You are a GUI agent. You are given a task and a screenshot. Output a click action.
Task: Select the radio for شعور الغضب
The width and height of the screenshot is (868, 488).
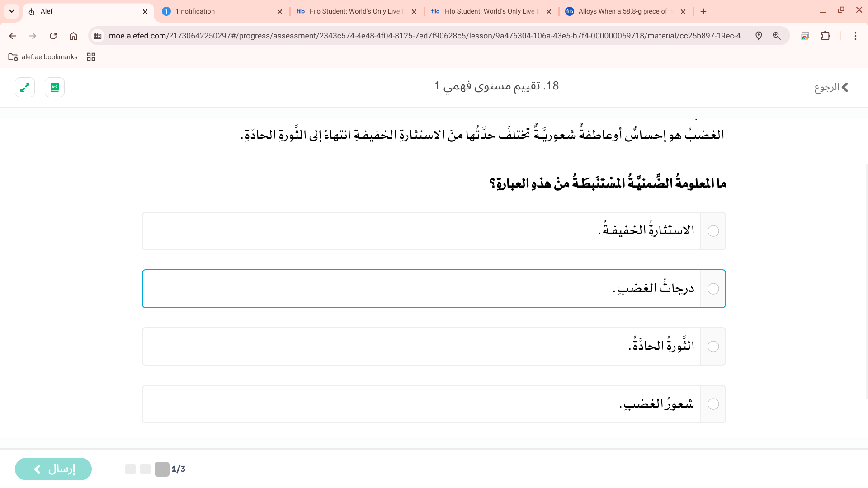click(713, 404)
